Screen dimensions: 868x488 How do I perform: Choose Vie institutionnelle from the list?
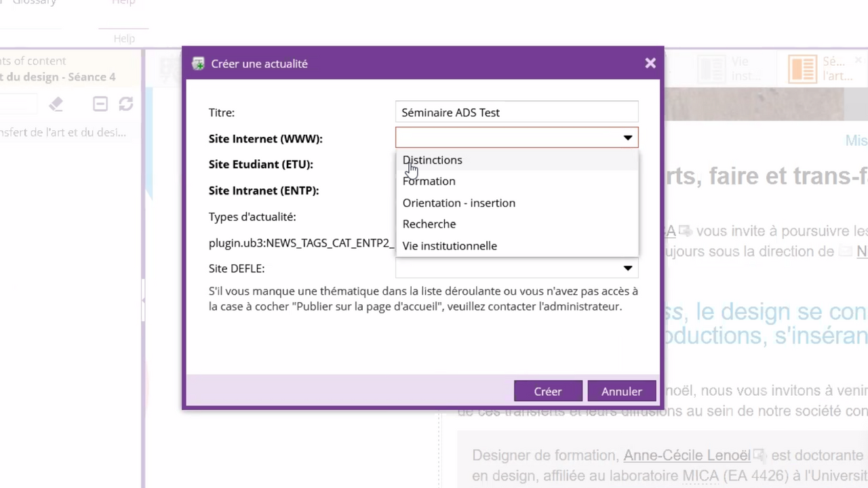tap(450, 246)
